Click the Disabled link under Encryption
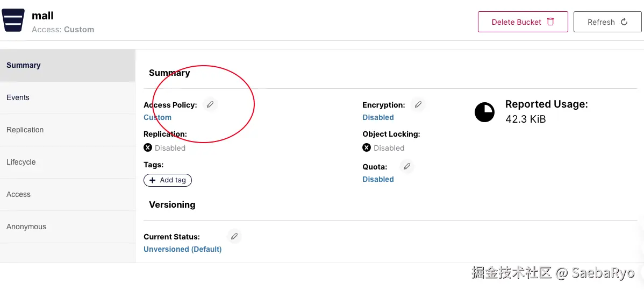The width and height of the screenshot is (644, 290). pyautogui.click(x=378, y=117)
